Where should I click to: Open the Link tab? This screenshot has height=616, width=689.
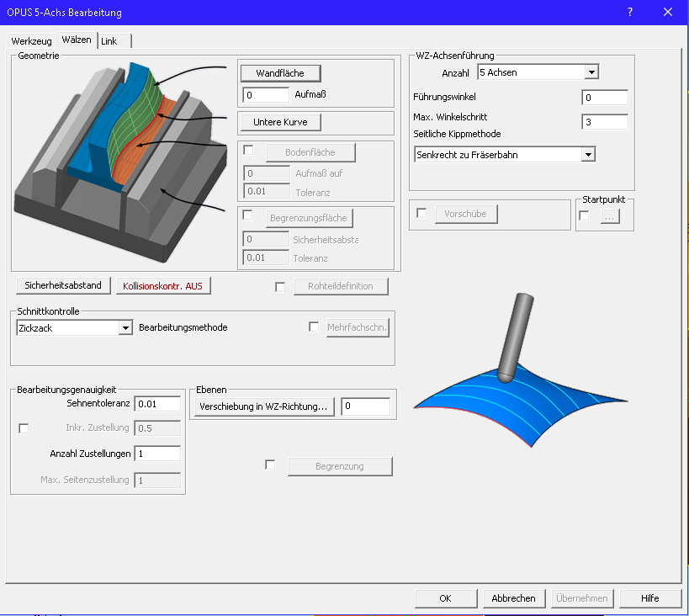coord(114,41)
